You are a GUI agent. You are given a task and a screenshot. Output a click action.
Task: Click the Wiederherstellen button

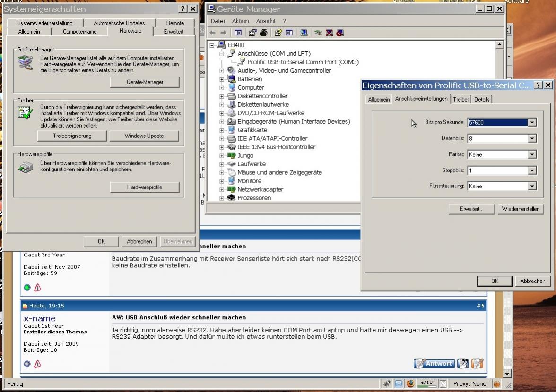[521, 209]
